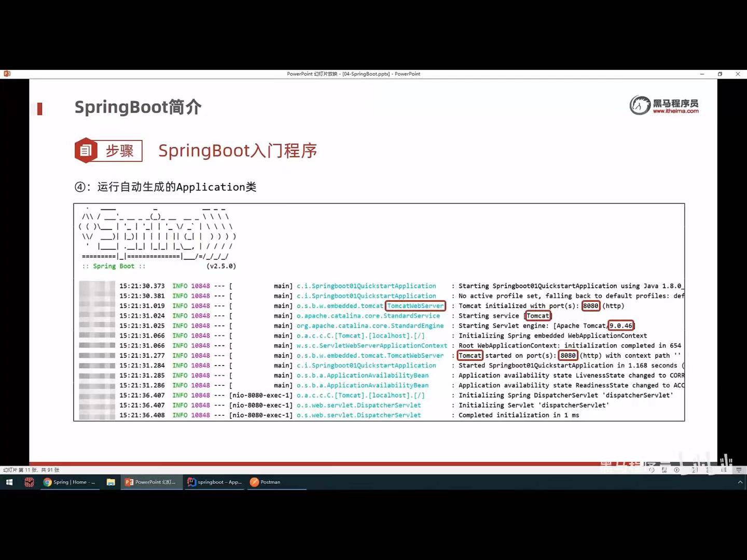Click 'Initializing Servlet dispatcherServlet' message
747x560 pixels.
[x=534, y=405]
